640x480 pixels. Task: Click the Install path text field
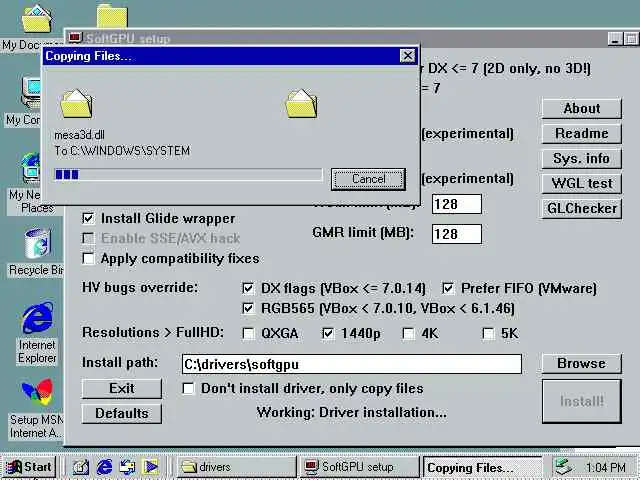[351, 364]
